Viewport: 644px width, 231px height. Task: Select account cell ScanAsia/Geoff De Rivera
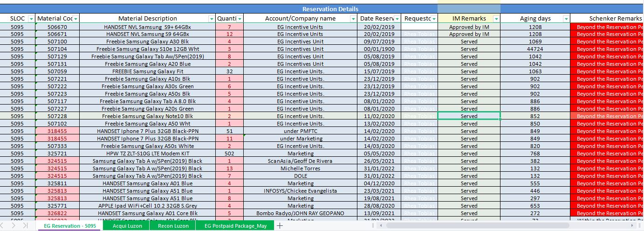click(x=301, y=161)
